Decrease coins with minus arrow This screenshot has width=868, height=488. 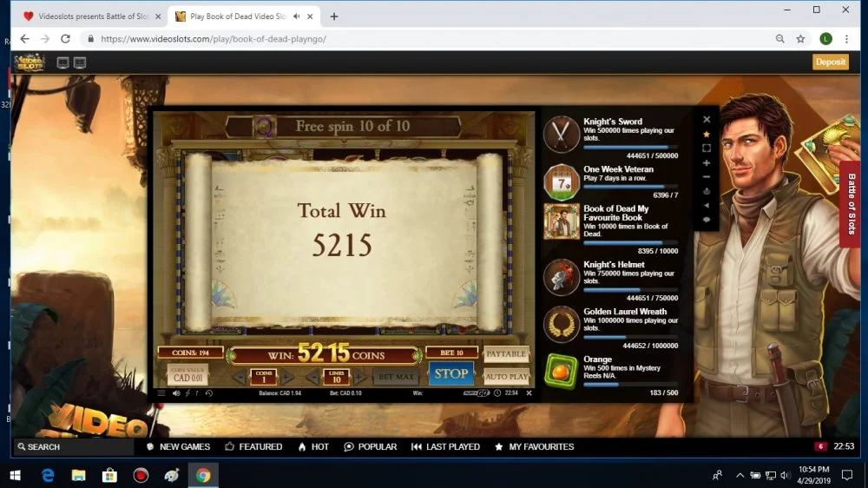pos(240,377)
